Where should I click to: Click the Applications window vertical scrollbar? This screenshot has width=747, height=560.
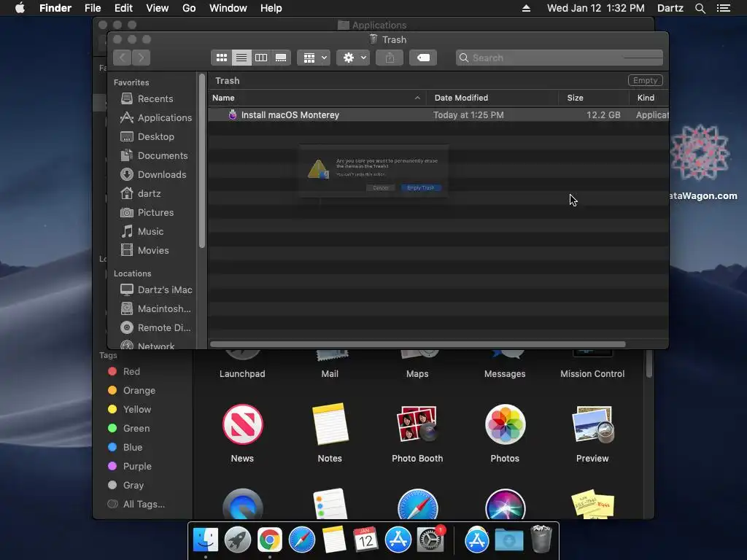click(x=649, y=363)
